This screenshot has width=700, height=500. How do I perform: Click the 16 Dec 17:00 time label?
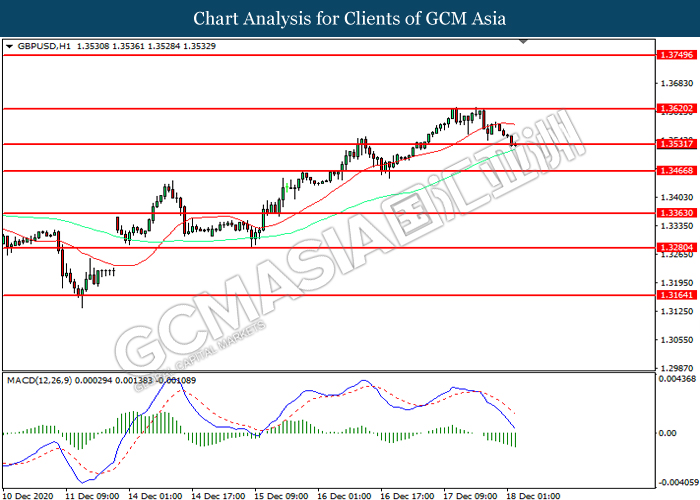click(x=407, y=496)
